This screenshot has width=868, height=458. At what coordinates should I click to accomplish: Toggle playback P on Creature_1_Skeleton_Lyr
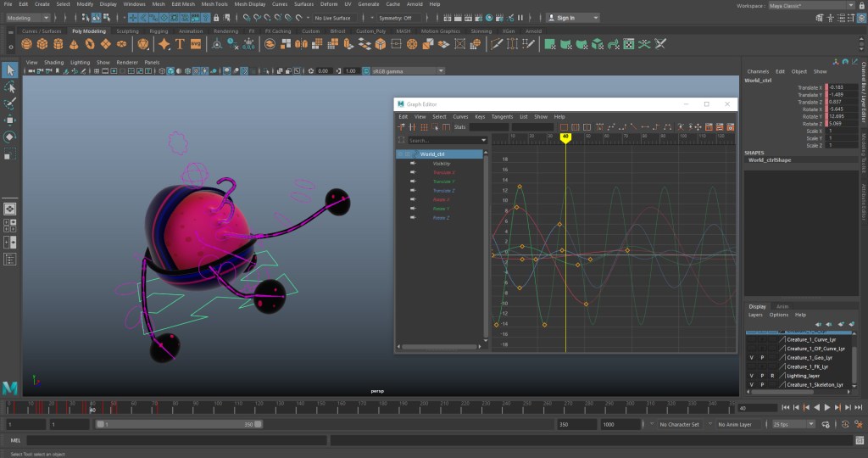pos(762,385)
